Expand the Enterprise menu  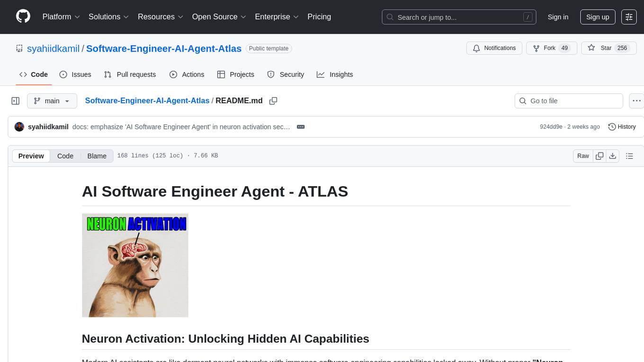tap(277, 17)
